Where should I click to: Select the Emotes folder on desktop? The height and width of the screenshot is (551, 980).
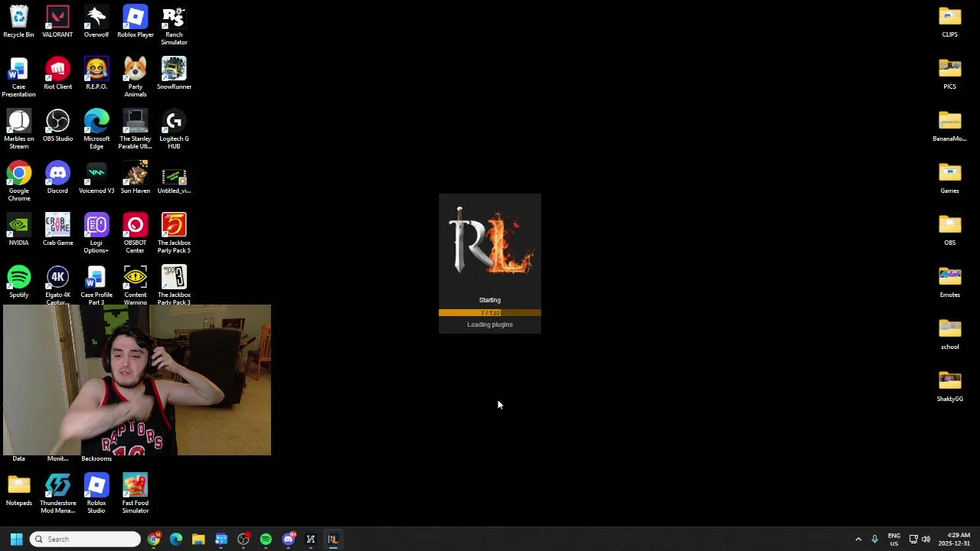coord(949,282)
